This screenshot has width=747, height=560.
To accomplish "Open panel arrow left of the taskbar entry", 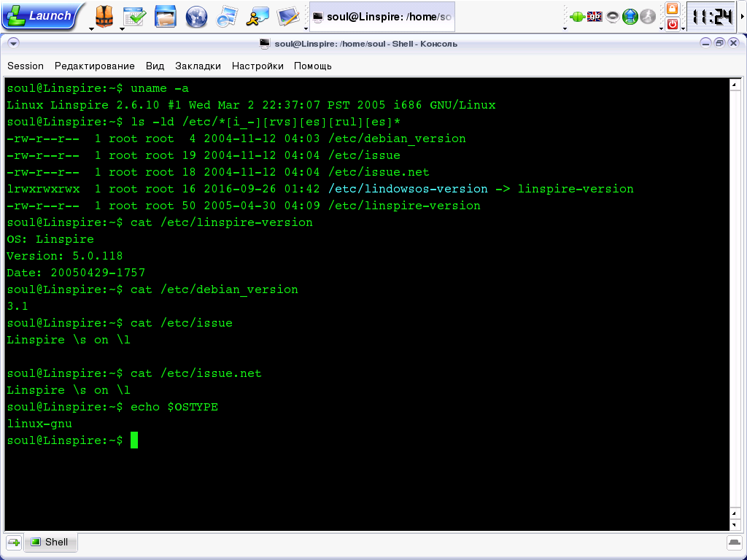I will tap(306, 29).
